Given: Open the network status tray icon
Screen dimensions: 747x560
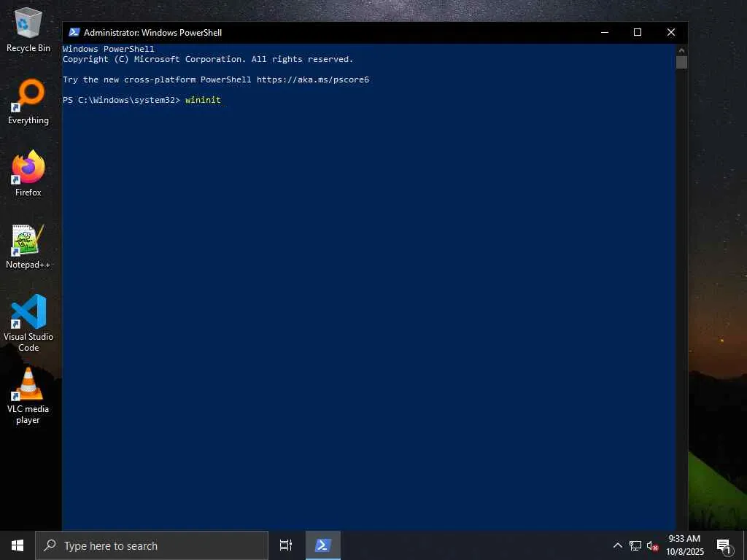Looking at the screenshot, I should click(635, 545).
